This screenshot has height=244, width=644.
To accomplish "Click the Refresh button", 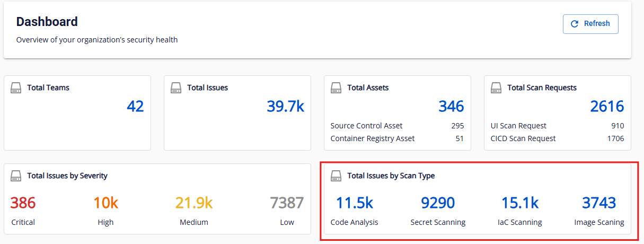I will [x=590, y=24].
